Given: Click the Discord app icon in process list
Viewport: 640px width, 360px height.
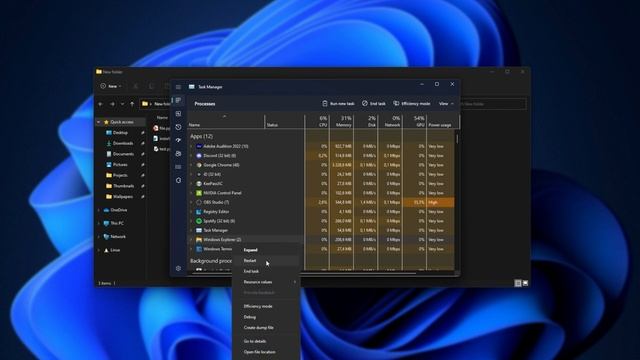Looking at the screenshot, I should click(x=199, y=156).
